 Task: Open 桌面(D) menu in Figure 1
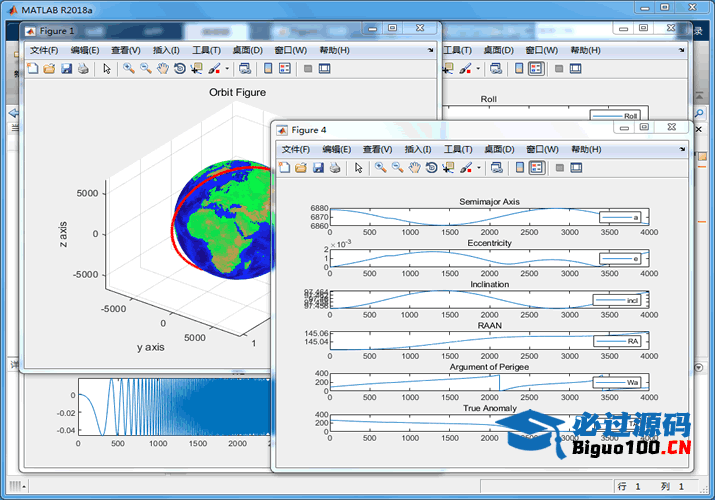click(x=248, y=50)
